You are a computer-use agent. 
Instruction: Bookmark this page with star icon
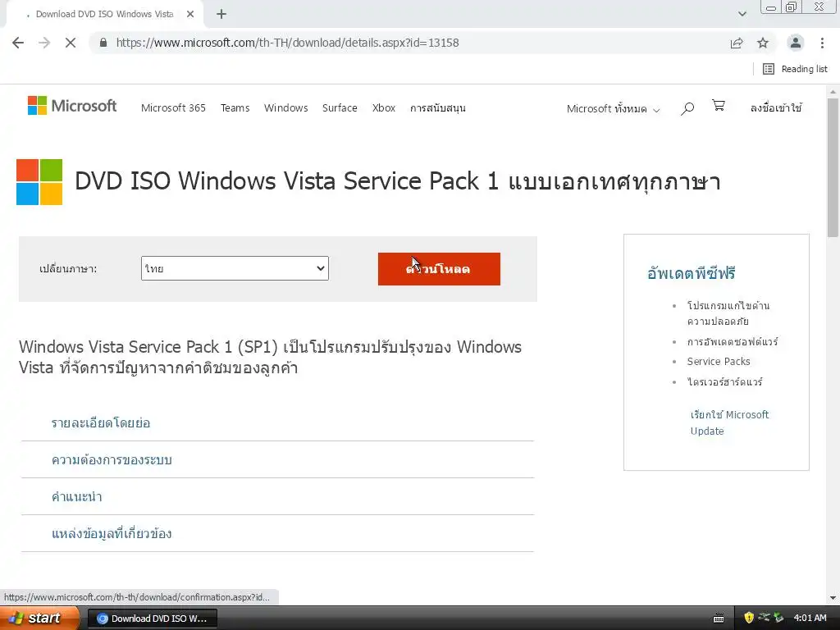[x=763, y=43]
